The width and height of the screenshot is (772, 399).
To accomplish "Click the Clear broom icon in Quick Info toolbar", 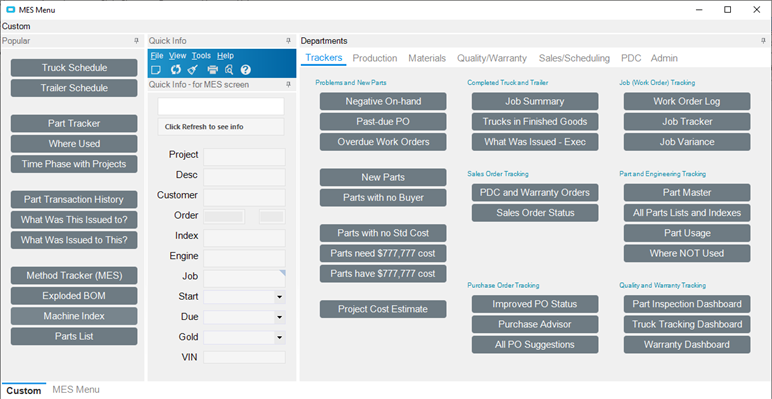I will (192, 70).
